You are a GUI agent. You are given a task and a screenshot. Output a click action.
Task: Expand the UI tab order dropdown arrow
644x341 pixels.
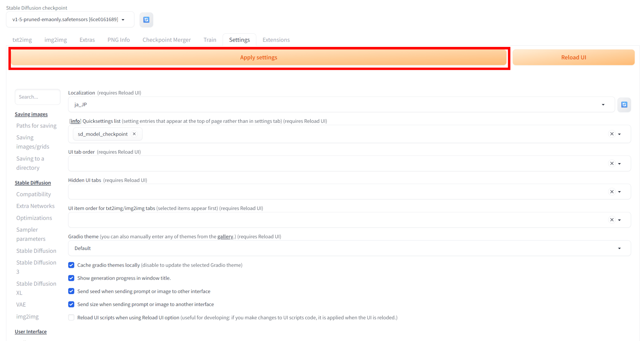click(619, 164)
